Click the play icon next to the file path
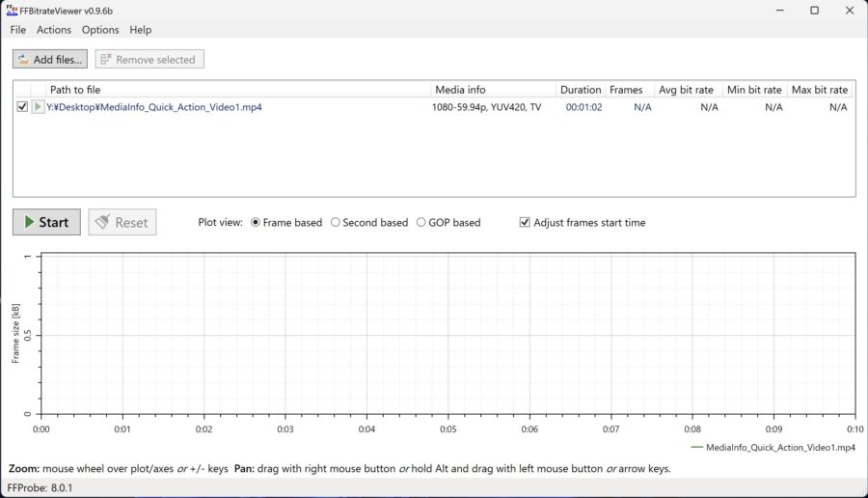868x498 pixels. tap(38, 107)
